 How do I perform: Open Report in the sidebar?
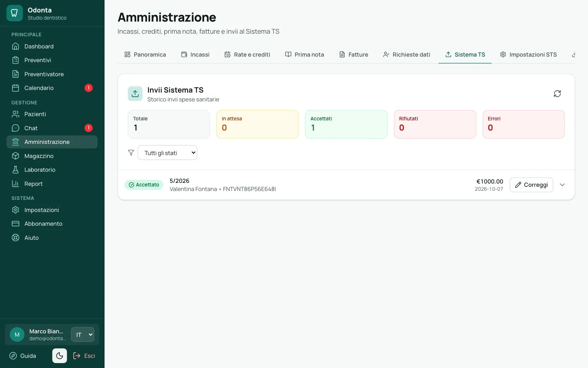pos(52,184)
